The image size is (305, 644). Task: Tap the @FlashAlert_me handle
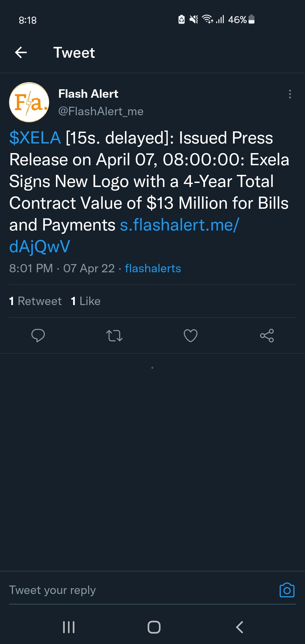point(101,111)
